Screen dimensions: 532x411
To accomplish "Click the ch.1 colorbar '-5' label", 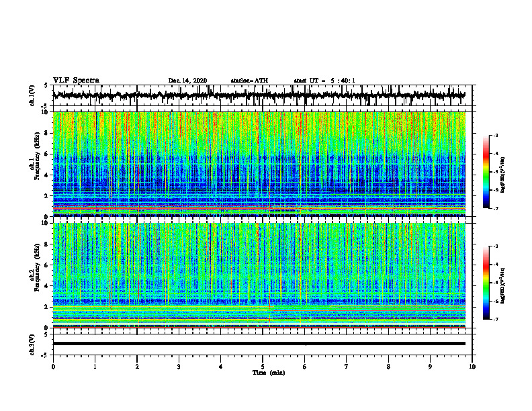I will 495,172.
